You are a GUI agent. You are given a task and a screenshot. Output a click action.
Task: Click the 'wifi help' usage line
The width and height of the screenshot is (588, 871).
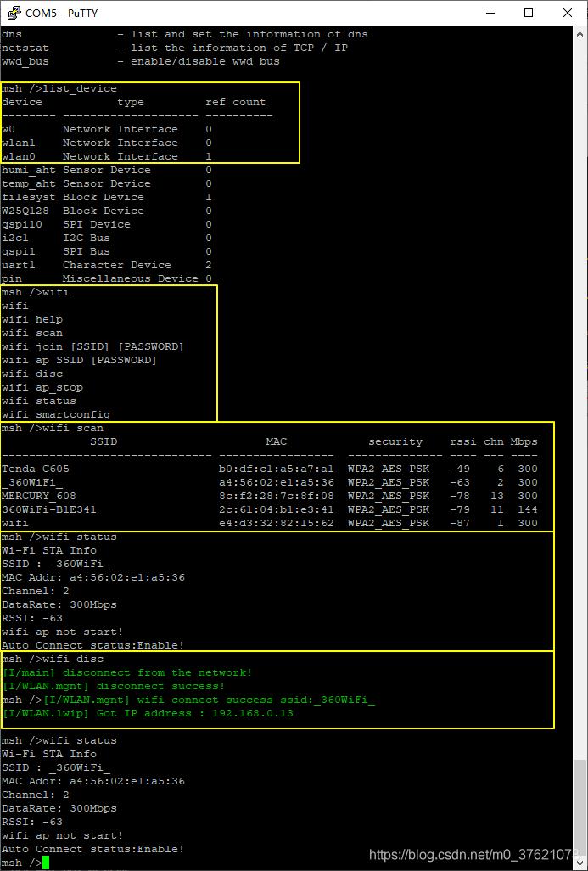[32, 319]
